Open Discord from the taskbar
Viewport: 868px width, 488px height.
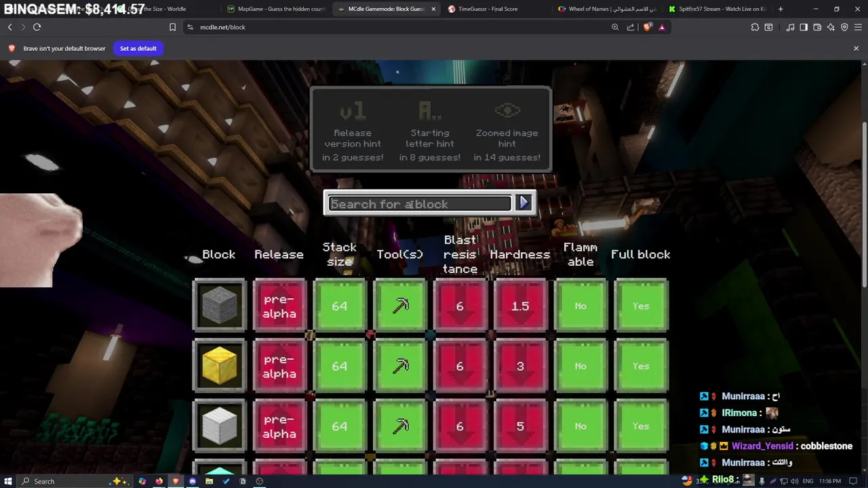[193, 481]
